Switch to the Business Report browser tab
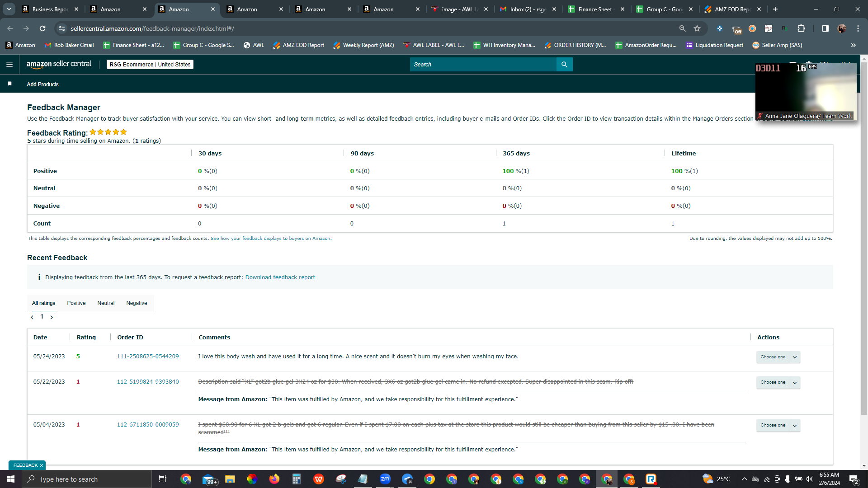Viewport: 868px width, 488px height. click(50, 9)
